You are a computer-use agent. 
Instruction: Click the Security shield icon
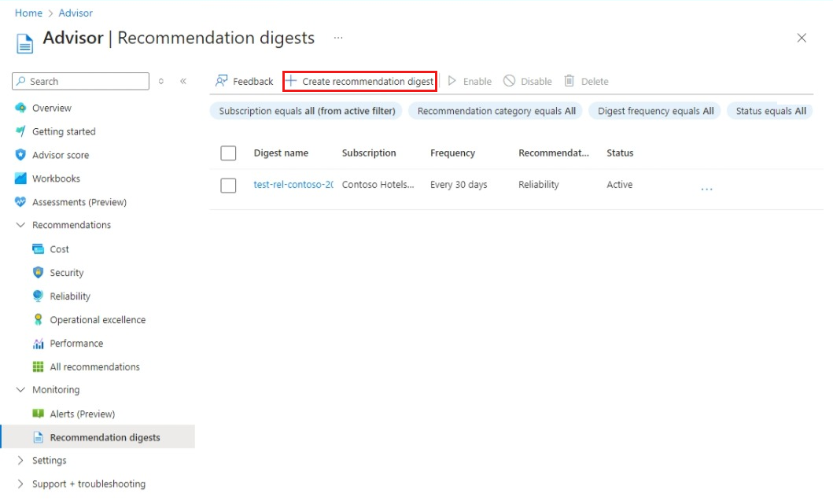(x=39, y=273)
